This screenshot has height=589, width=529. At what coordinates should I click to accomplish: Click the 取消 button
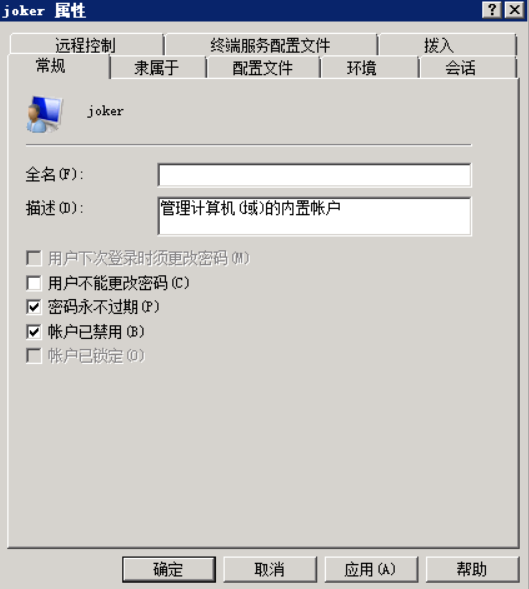coord(270,569)
